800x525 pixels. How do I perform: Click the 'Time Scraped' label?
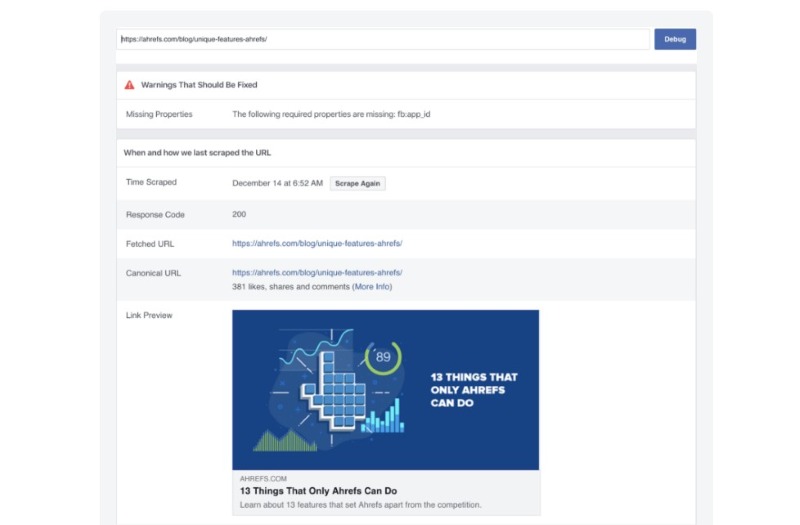pos(151,182)
